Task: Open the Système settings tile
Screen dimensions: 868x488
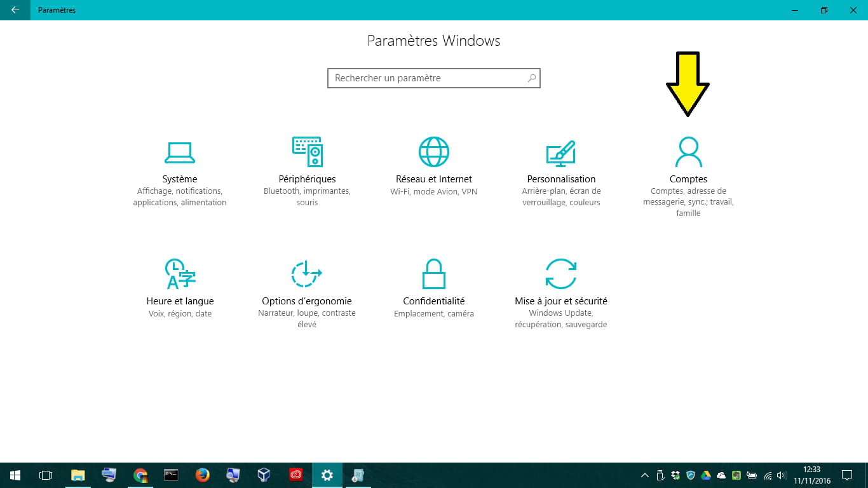Action: [x=180, y=172]
